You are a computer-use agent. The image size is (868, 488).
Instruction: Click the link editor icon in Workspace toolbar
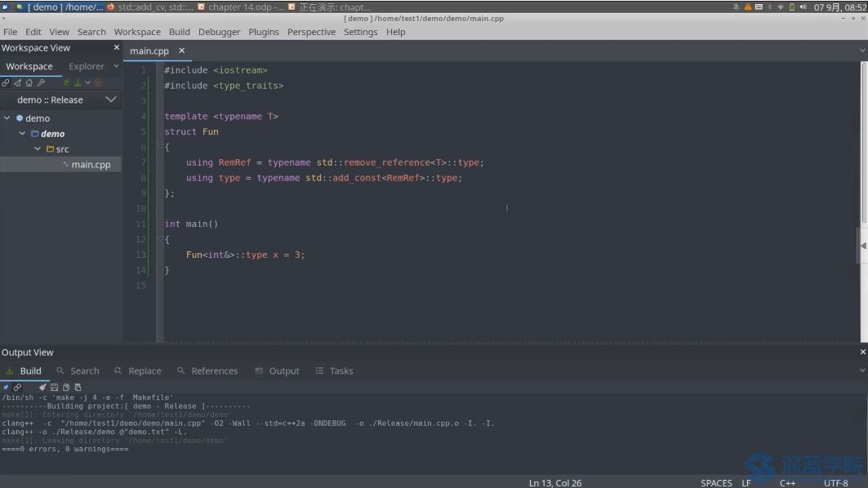(x=6, y=82)
